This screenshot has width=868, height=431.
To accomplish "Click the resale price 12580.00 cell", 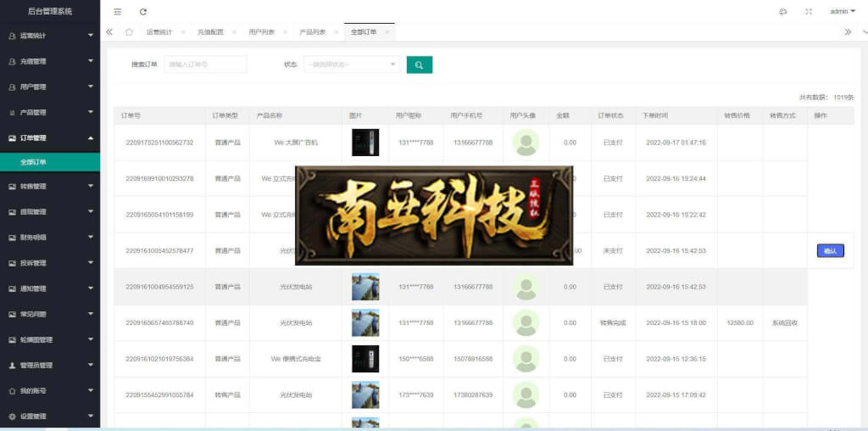I will click(739, 323).
